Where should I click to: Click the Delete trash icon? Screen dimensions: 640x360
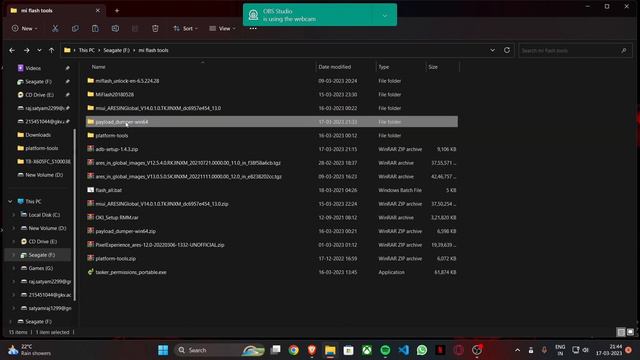(155, 29)
